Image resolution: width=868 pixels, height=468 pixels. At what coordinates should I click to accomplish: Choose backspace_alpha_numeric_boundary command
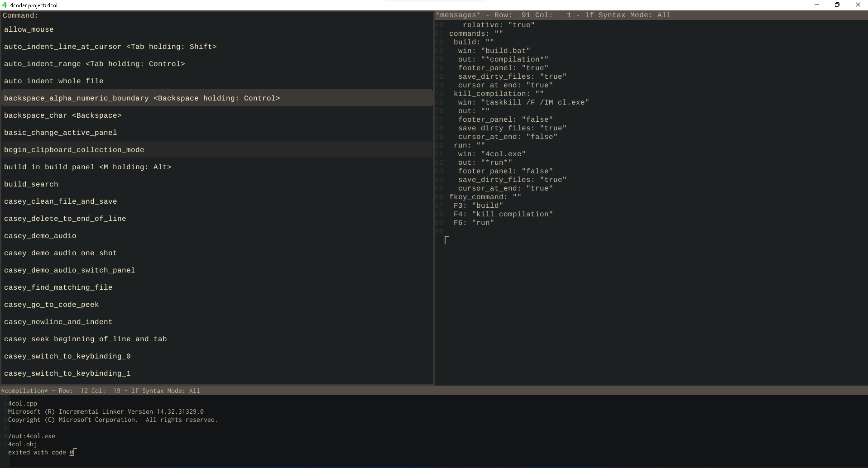pos(217,98)
